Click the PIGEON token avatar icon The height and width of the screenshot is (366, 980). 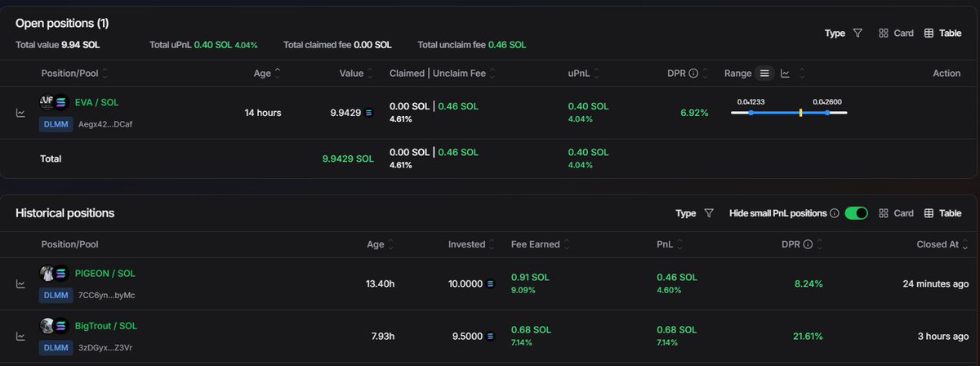coord(47,274)
